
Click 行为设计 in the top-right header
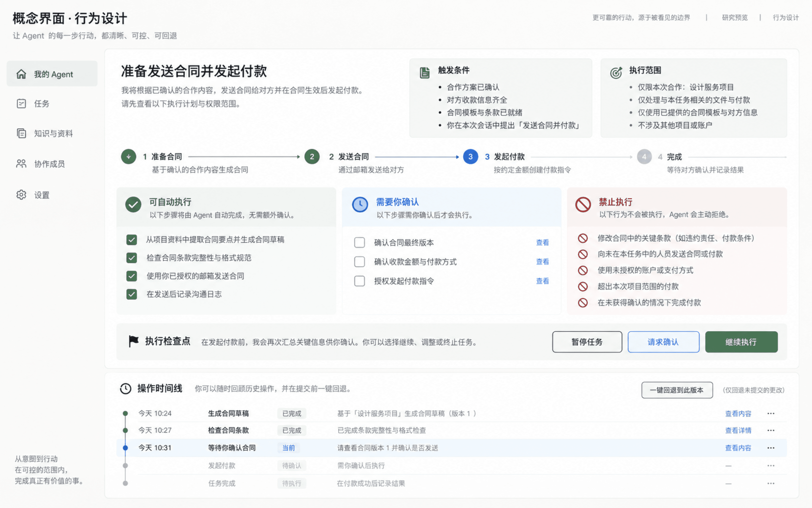point(785,17)
